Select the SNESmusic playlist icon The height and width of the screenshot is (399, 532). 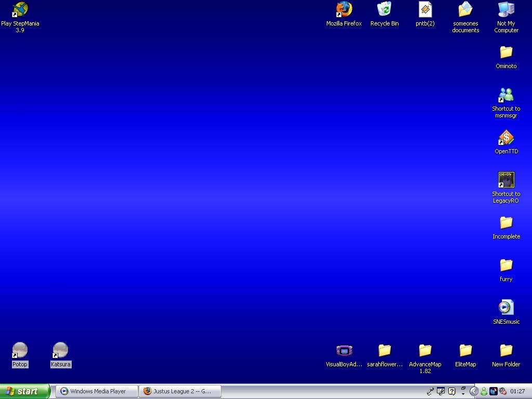coord(506,308)
